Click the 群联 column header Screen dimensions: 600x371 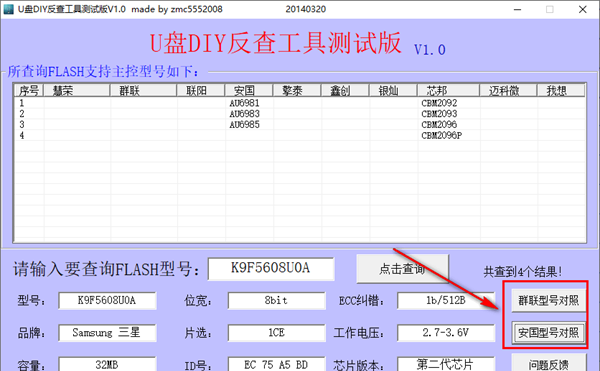point(143,90)
